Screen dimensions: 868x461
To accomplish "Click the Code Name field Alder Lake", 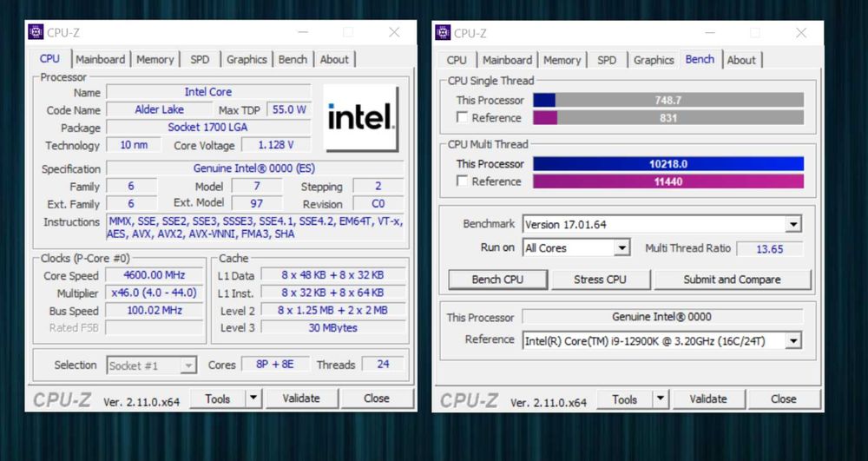I will click(160, 109).
